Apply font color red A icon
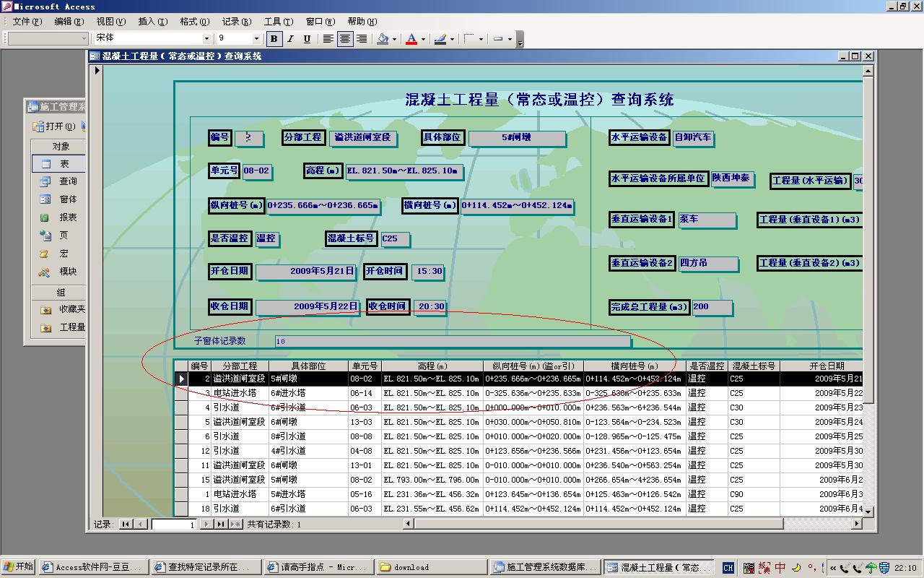The image size is (924, 578). [x=411, y=39]
